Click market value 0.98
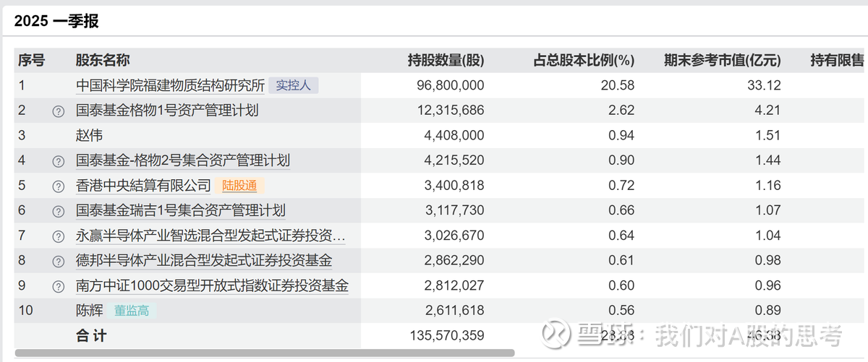The height and width of the screenshot is (362, 868). 767,261
